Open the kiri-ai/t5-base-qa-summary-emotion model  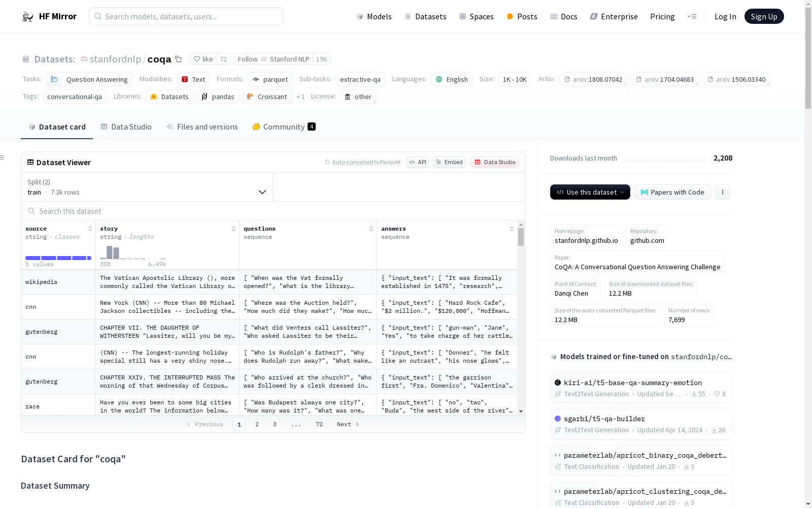pyautogui.click(x=641, y=388)
